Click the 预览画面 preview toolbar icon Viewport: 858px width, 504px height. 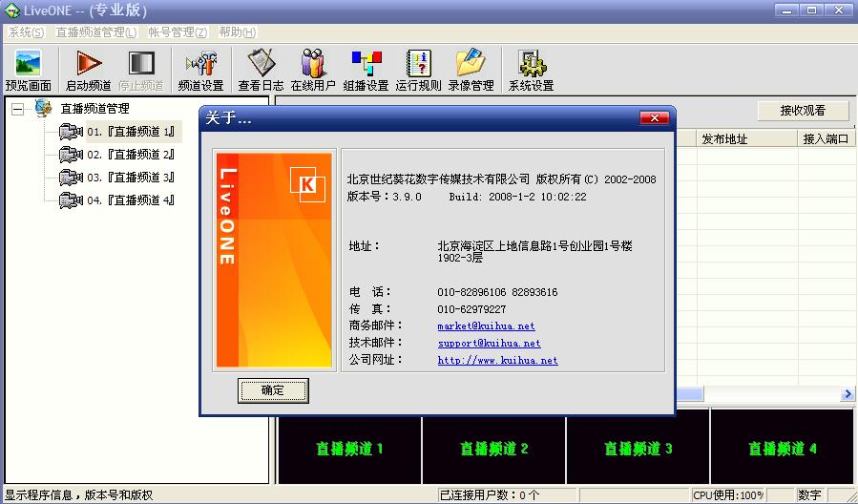pyautogui.click(x=28, y=63)
